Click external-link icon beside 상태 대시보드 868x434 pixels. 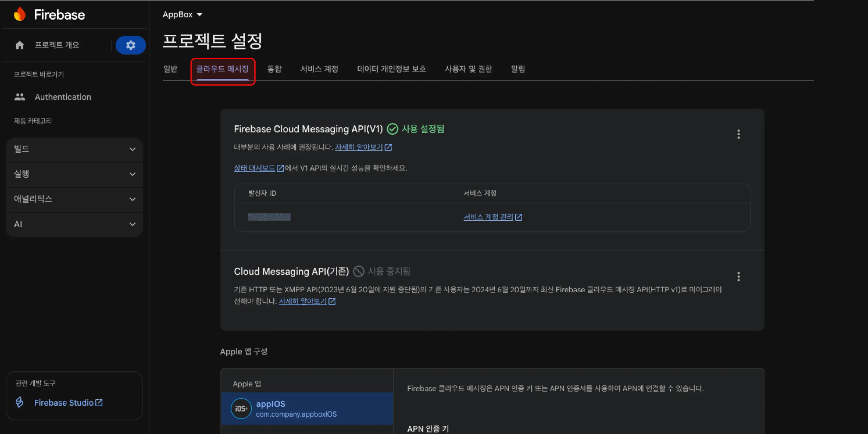pyautogui.click(x=280, y=168)
